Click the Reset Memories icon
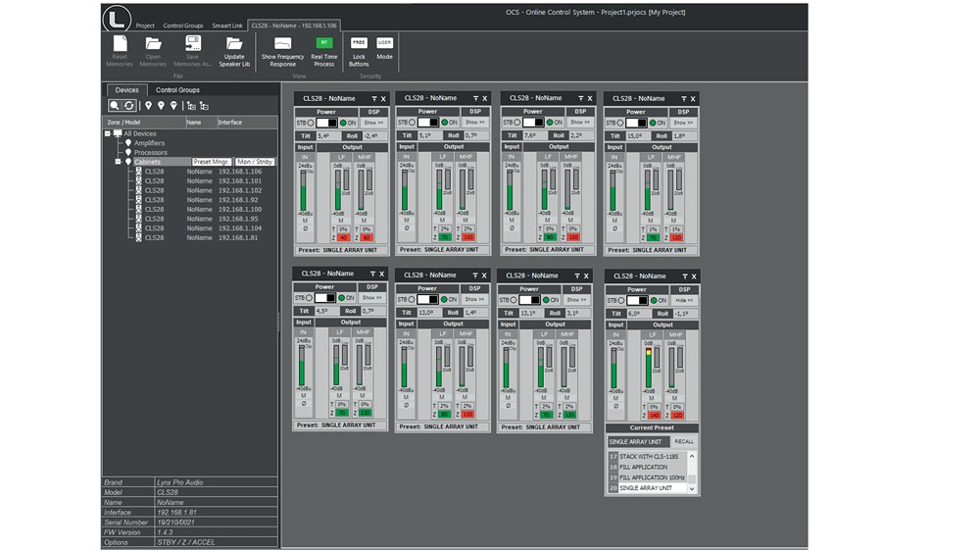This screenshot has height=551, width=980. tap(120, 44)
